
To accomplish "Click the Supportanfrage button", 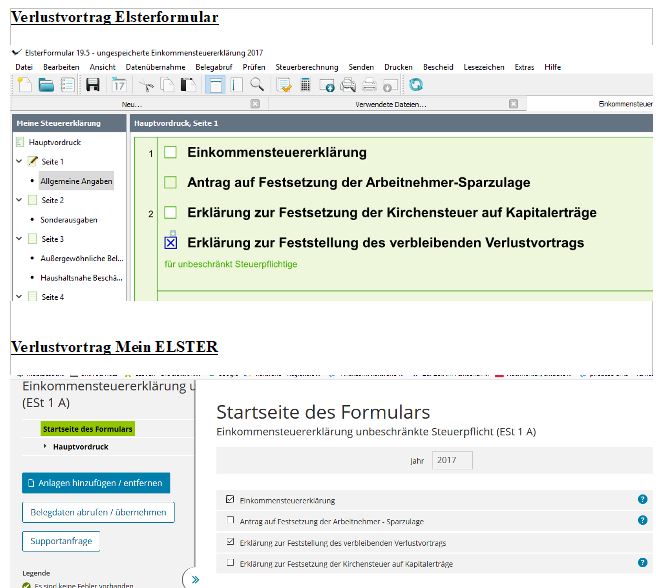I will tap(61, 541).
